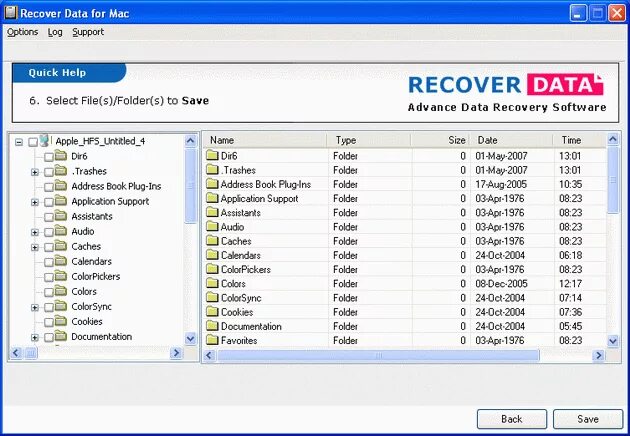
Task: Open the Log menu
Action: 55,32
